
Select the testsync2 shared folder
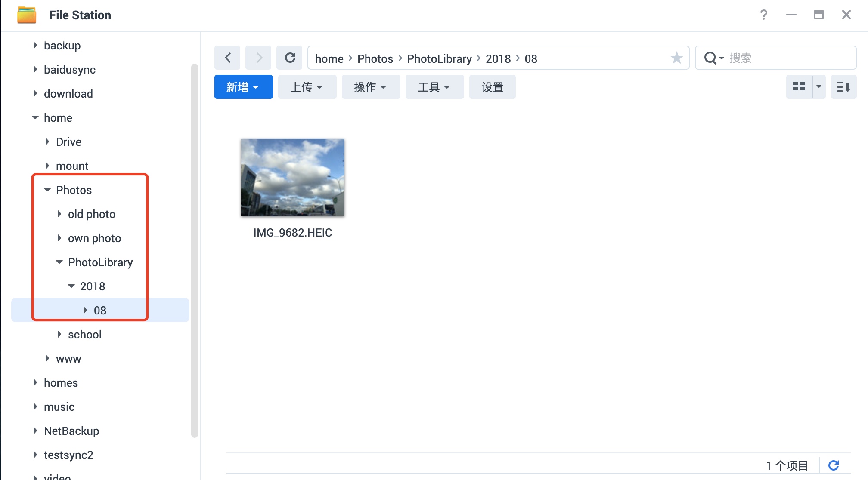click(68, 455)
